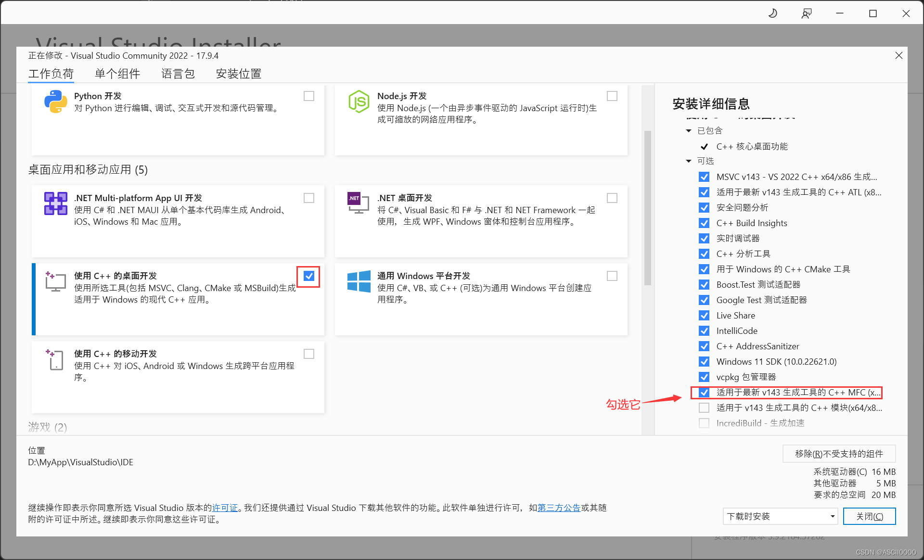
Task: Click the C++ desktop development icon
Action: click(x=56, y=281)
